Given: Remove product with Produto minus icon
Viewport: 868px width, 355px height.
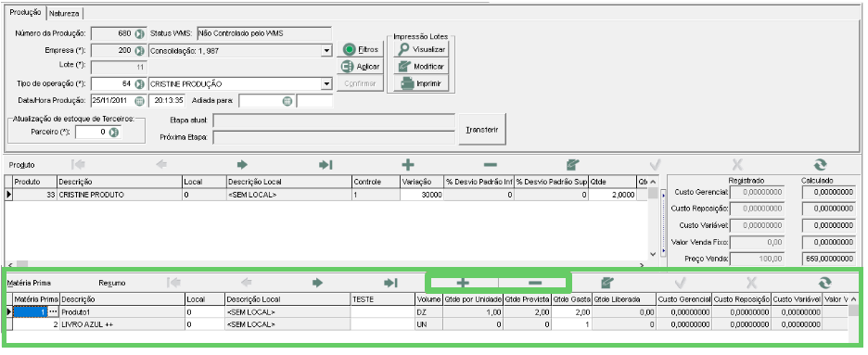Looking at the screenshot, I should (490, 165).
